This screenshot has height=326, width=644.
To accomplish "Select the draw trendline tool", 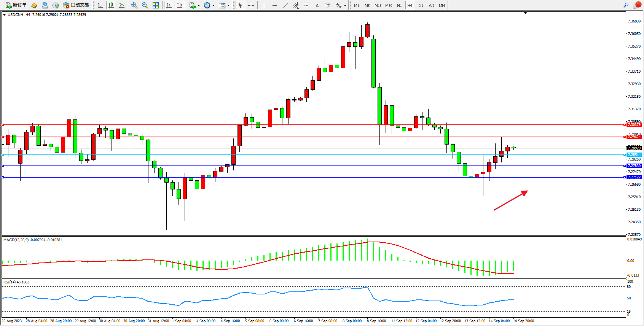I will 285,5.
